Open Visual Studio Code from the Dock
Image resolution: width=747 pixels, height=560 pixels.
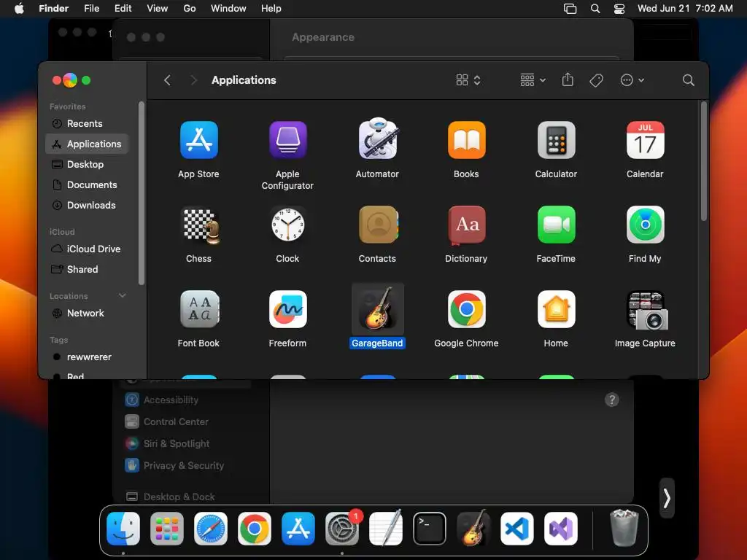pyautogui.click(x=517, y=529)
